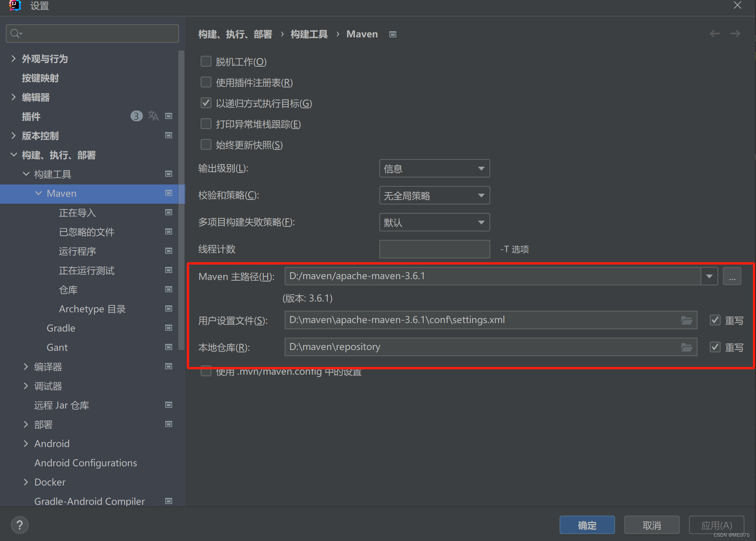756x541 pixels.
Task: Click folder icon in user settings file field
Action: click(686, 320)
